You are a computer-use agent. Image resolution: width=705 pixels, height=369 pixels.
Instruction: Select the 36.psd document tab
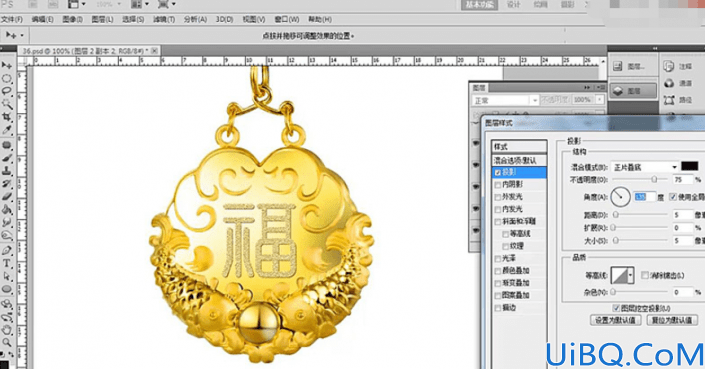[x=89, y=51]
